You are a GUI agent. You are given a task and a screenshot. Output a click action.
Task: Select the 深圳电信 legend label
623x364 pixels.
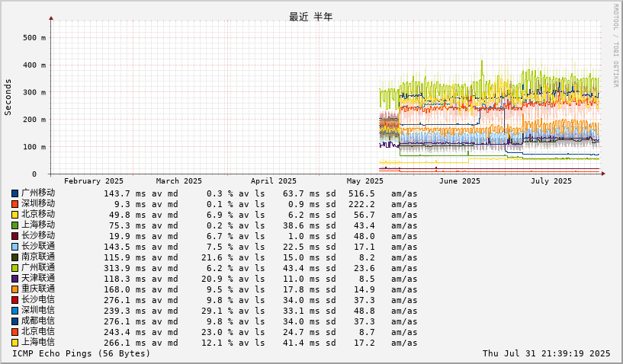pyautogui.click(x=38, y=311)
